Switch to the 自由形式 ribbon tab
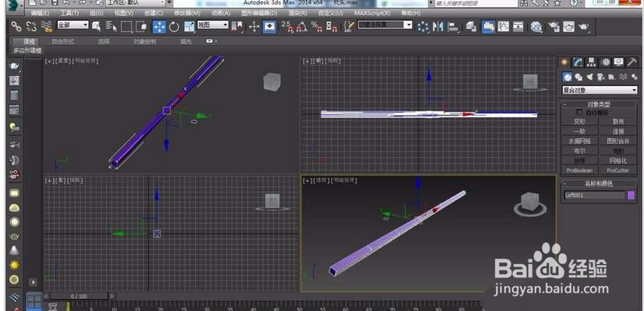Screen dimensions: 644x311 pos(63,41)
